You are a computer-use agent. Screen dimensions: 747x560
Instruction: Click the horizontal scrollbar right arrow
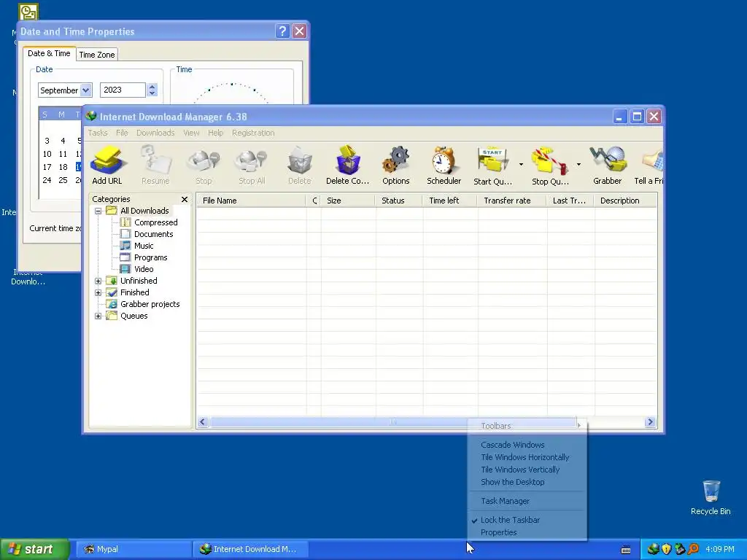(650, 422)
